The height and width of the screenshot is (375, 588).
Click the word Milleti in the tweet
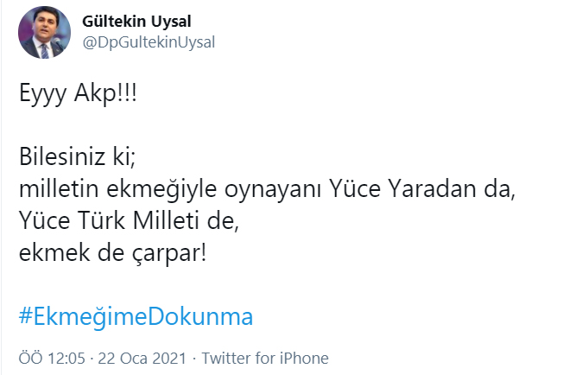[x=166, y=220]
